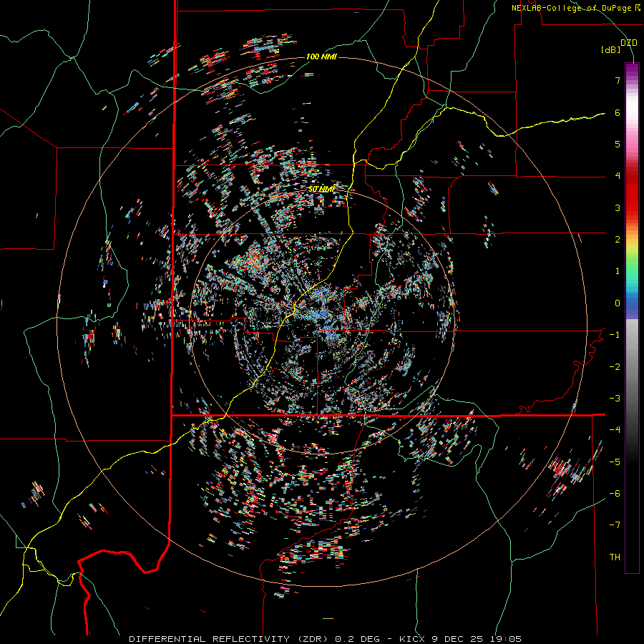Viewport: 644px width, 644px height.
Task: Click the 50 NMI range ring label
Action: [321, 190]
